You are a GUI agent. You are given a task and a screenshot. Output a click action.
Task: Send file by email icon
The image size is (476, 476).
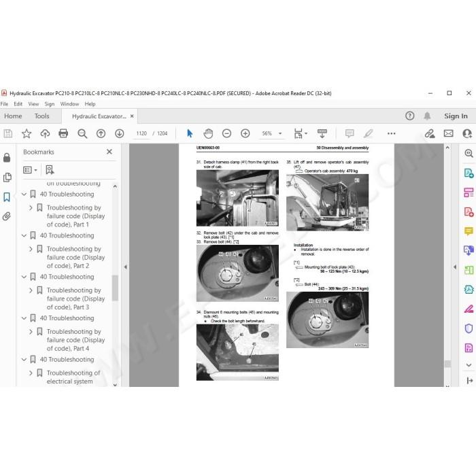pyautogui.click(x=448, y=133)
